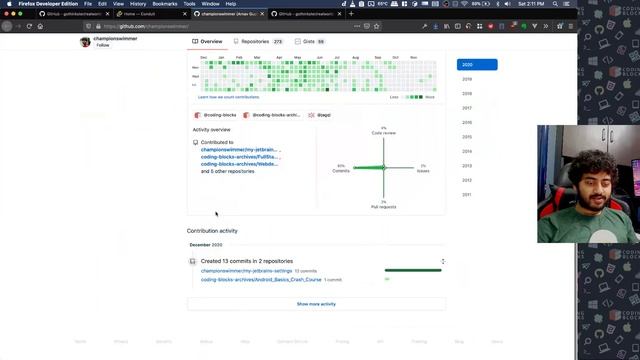Open the History menu

tap(138, 4)
